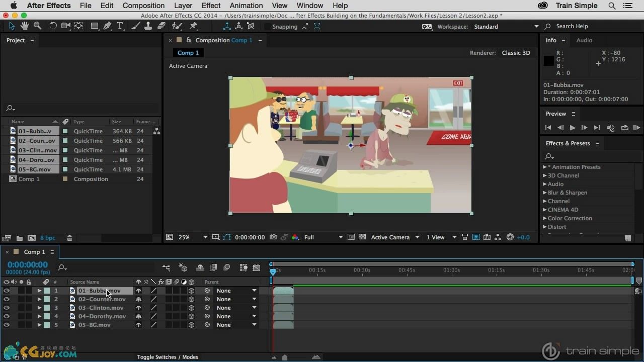Toggle Fast Previews in viewer
The image size is (644, 362).
coord(476,237)
